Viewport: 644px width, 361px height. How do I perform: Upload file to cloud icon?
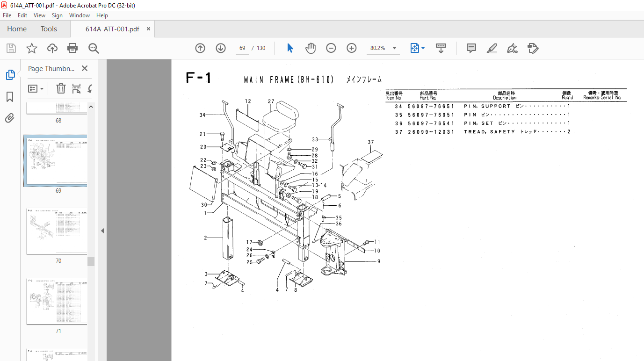click(52, 48)
